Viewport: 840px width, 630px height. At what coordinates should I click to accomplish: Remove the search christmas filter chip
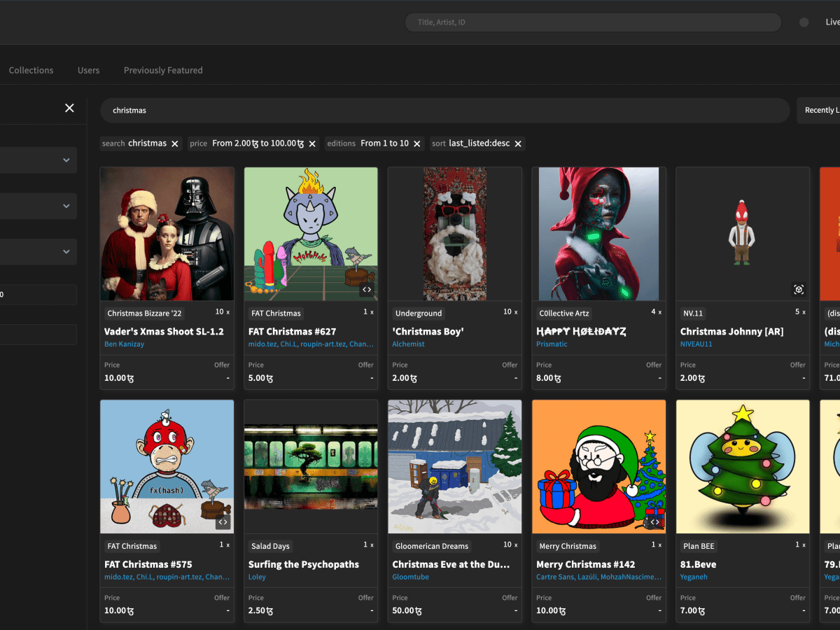[175, 143]
